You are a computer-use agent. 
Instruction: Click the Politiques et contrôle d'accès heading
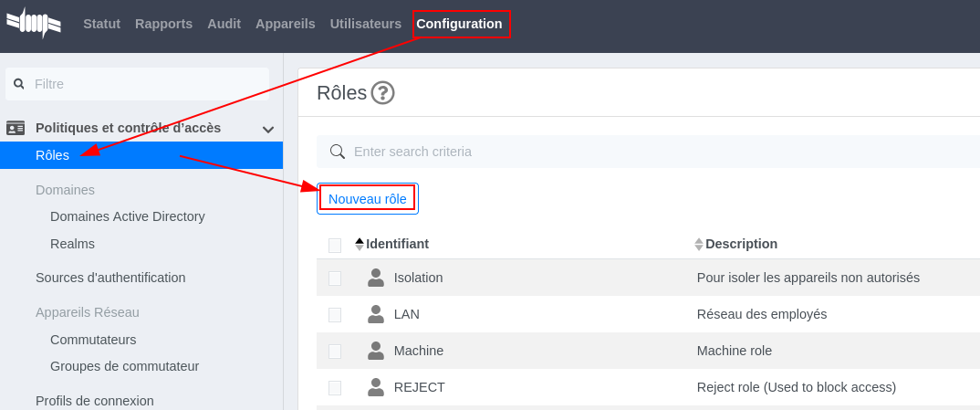tap(128, 128)
